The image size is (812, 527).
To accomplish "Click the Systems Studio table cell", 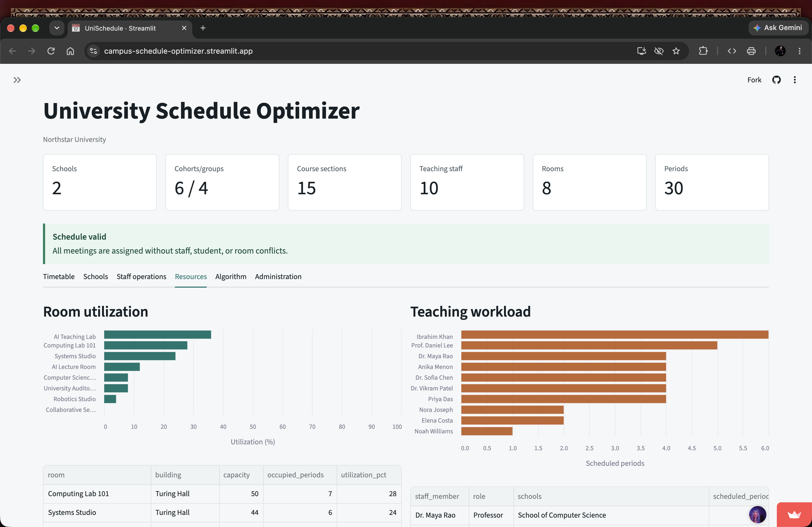I will coord(97,512).
